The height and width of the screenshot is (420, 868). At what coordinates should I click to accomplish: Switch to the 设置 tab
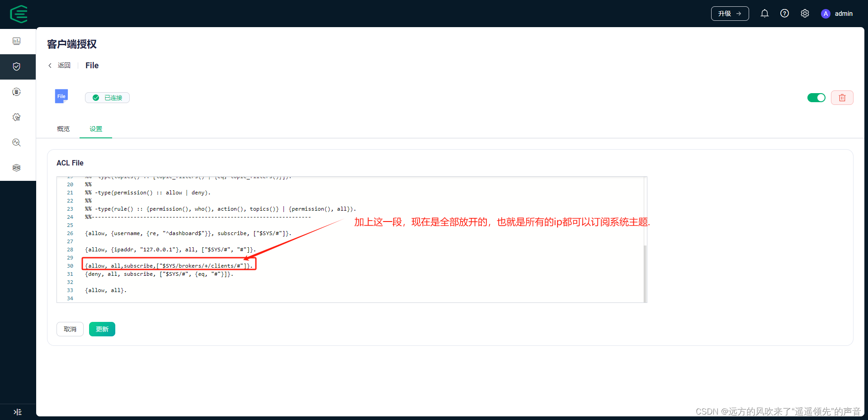tap(95, 129)
